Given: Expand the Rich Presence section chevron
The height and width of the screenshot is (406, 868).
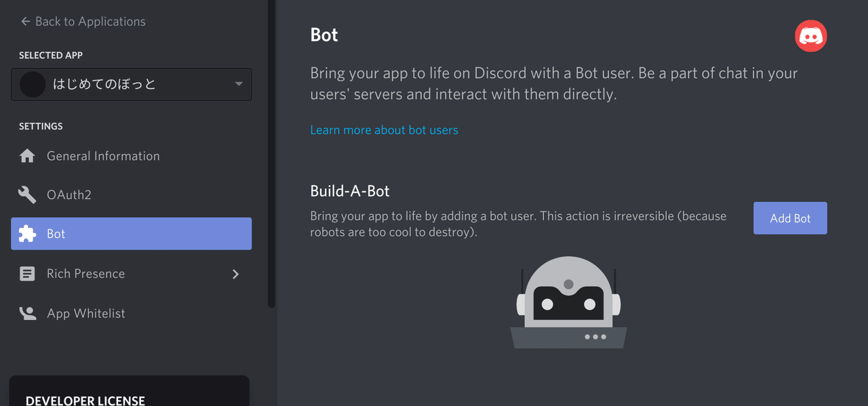Looking at the screenshot, I should [235, 274].
